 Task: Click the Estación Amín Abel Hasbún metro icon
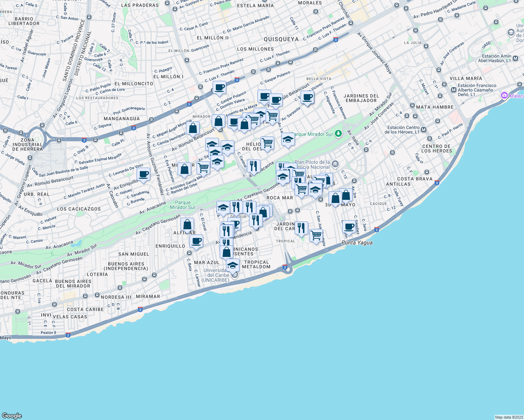[x=515, y=59]
